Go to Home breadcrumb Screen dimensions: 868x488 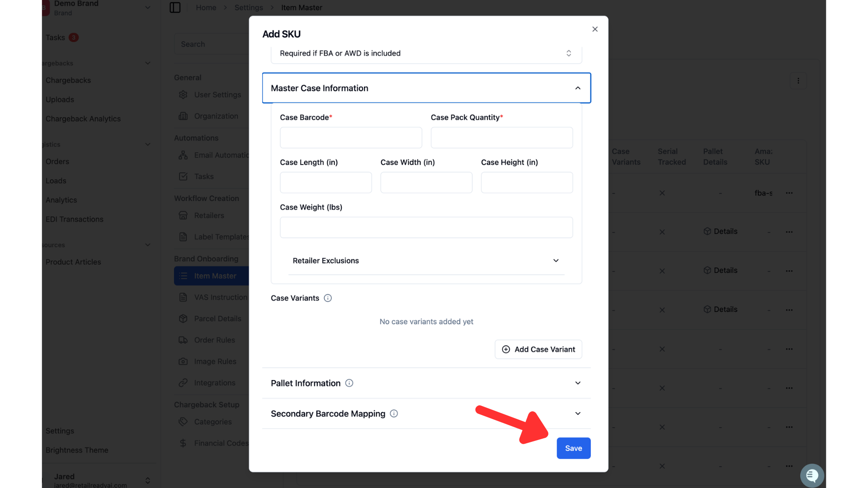206,8
